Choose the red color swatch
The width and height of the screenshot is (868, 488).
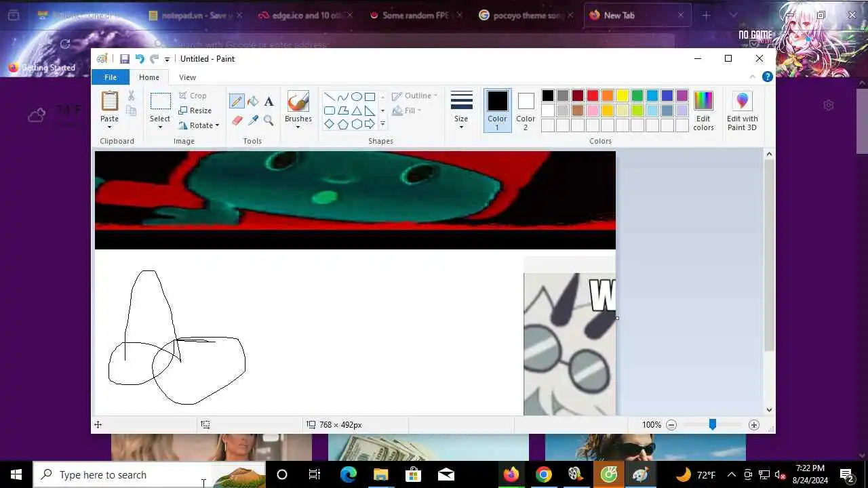[593, 96]
